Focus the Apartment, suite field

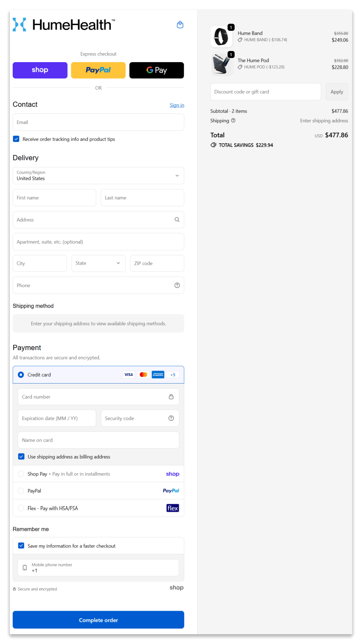tap(98, 242)
